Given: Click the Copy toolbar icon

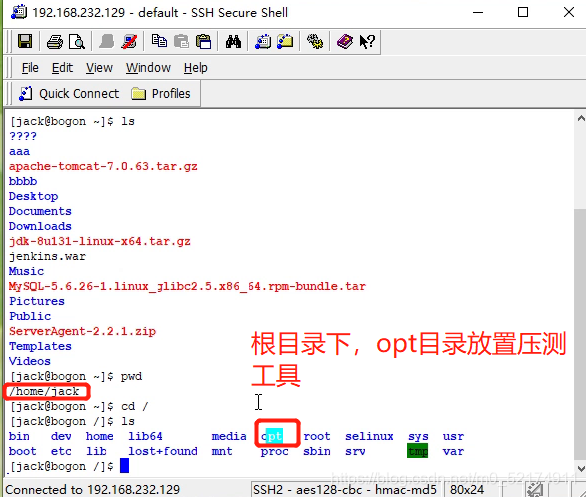Looking at the screenshot, I should (159, 41).
